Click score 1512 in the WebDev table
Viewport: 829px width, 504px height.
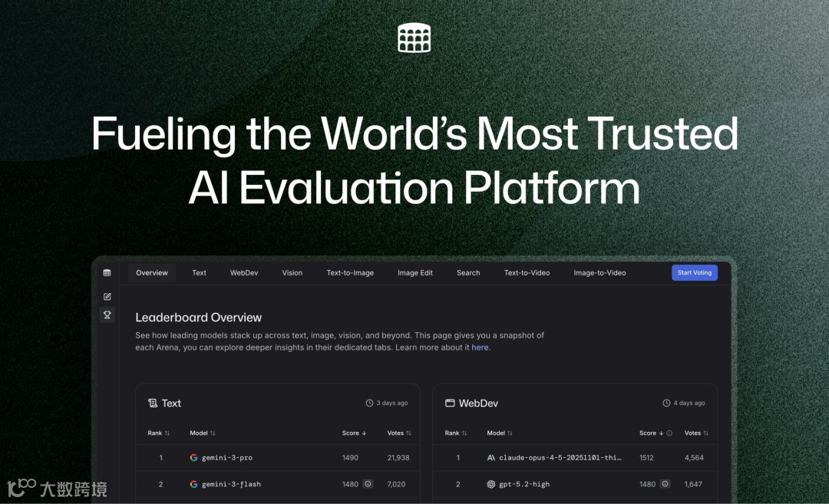pyautogui.click(x=646, y=457)
